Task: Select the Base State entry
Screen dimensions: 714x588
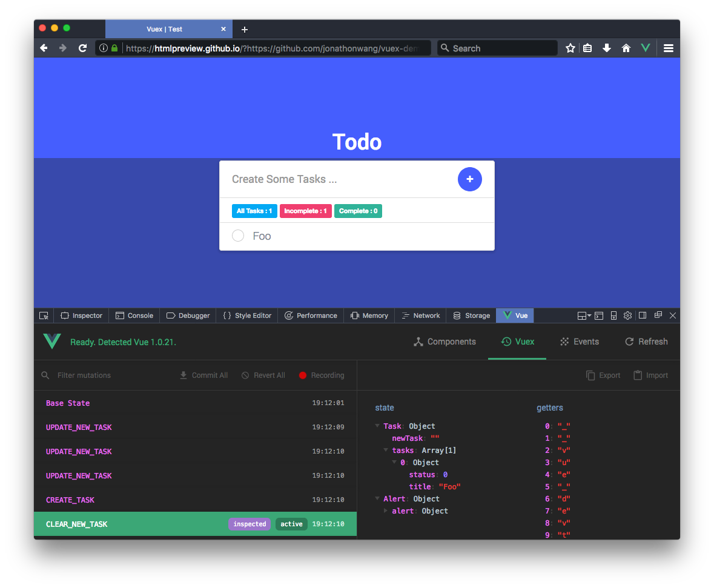Action: click(196, 403)
